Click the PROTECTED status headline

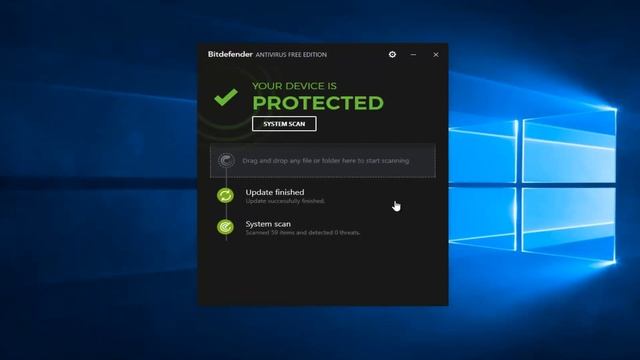(x=318, y=103)
